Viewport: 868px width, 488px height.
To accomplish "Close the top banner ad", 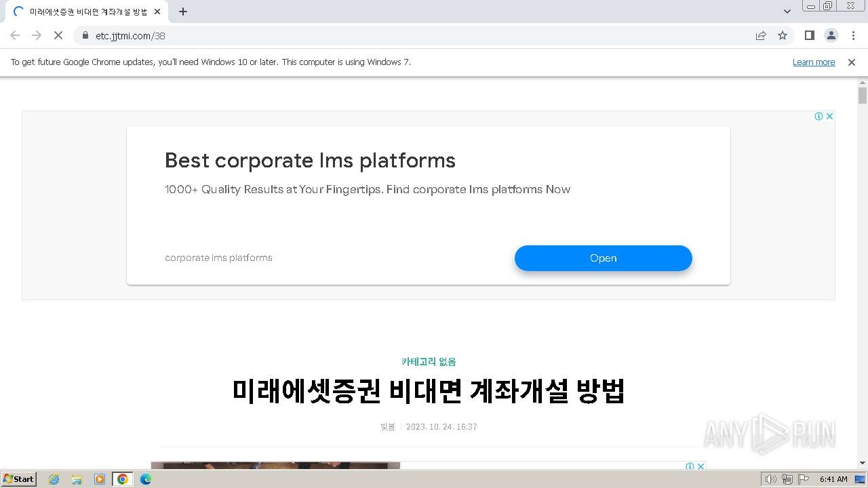I will [829, 116].
